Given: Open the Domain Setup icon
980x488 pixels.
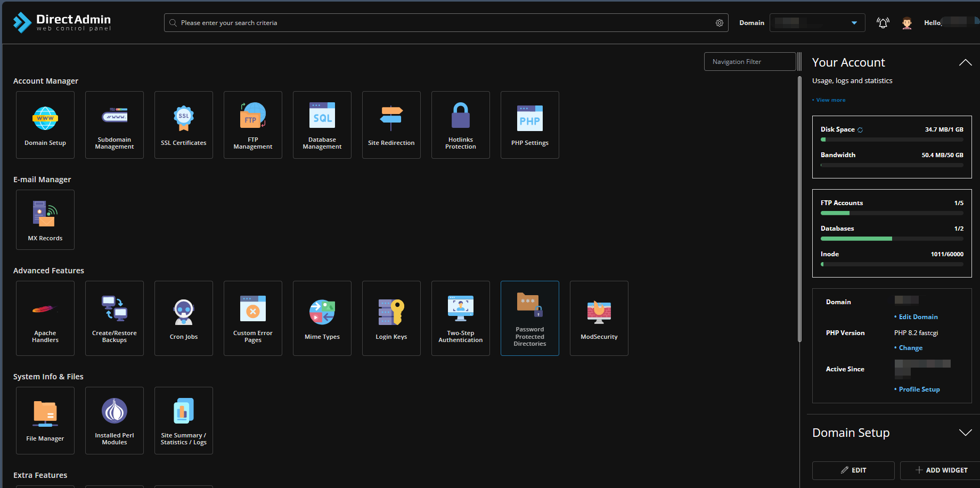Looking at the screenshot, I should (x=45, y=125).
